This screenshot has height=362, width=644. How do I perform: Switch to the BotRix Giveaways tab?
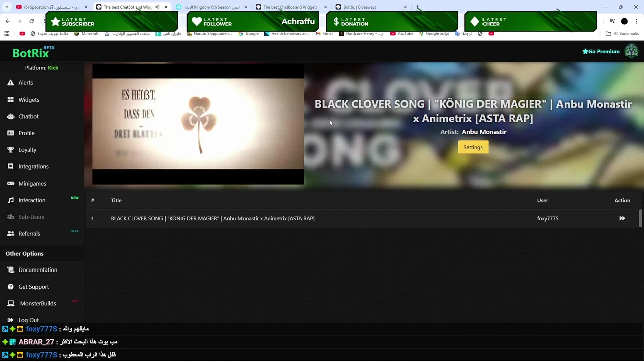click(x=371, y=7)
